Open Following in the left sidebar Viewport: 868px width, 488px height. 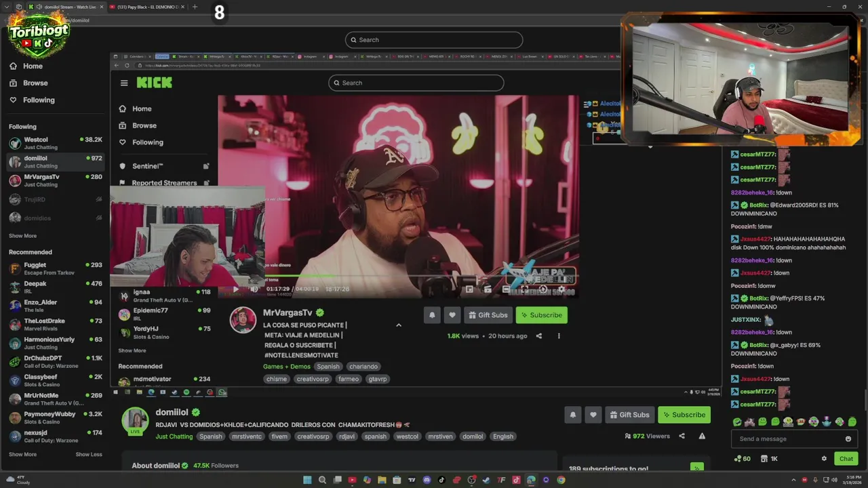point(33,100)
